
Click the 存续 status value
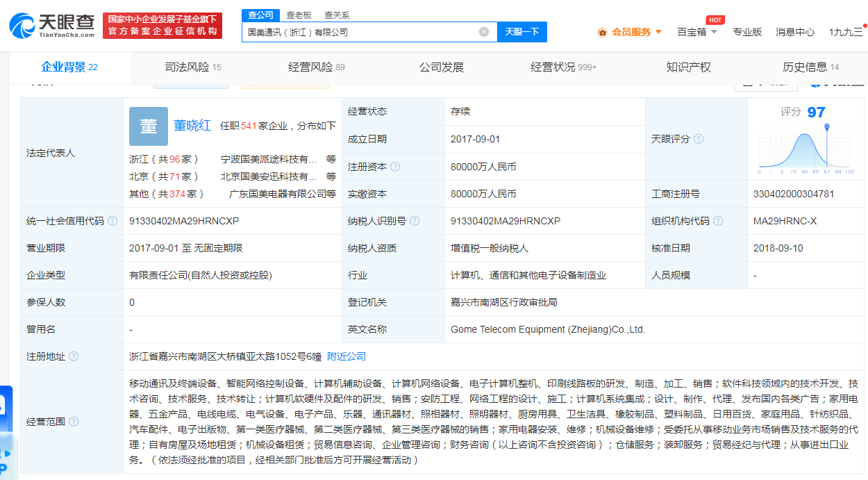tap(460, 111)
